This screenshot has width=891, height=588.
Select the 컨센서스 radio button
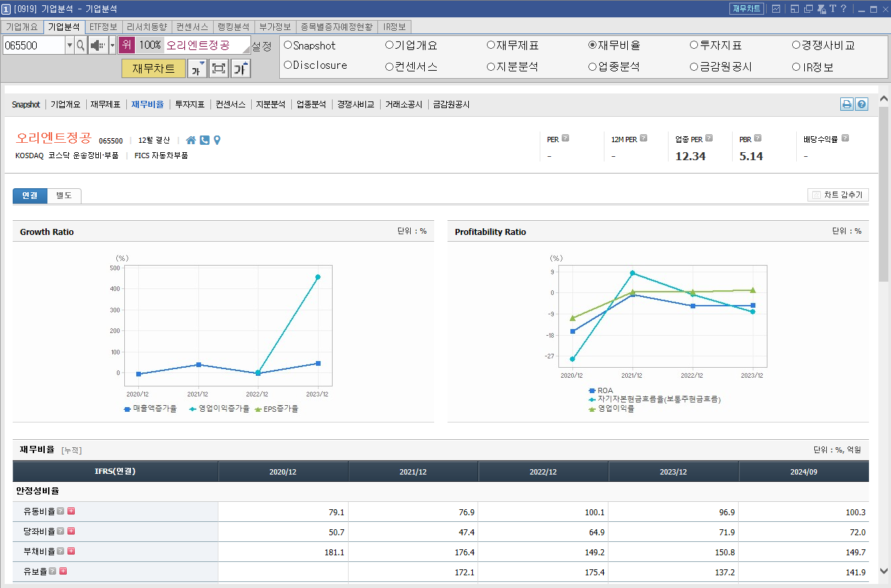(x=389, y=67)
